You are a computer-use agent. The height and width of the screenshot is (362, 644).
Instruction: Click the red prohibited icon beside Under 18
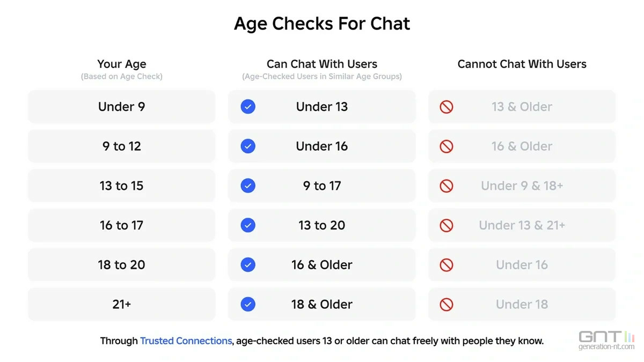point(447,305)
